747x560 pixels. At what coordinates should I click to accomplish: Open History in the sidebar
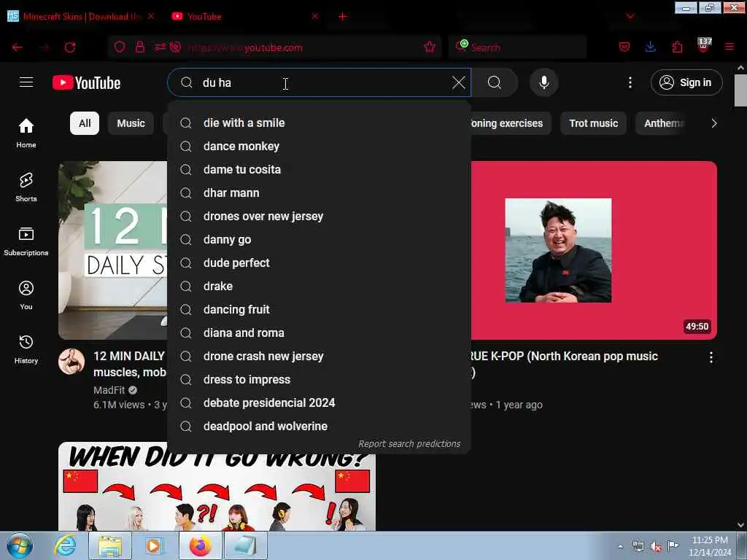tap(26, 349)
